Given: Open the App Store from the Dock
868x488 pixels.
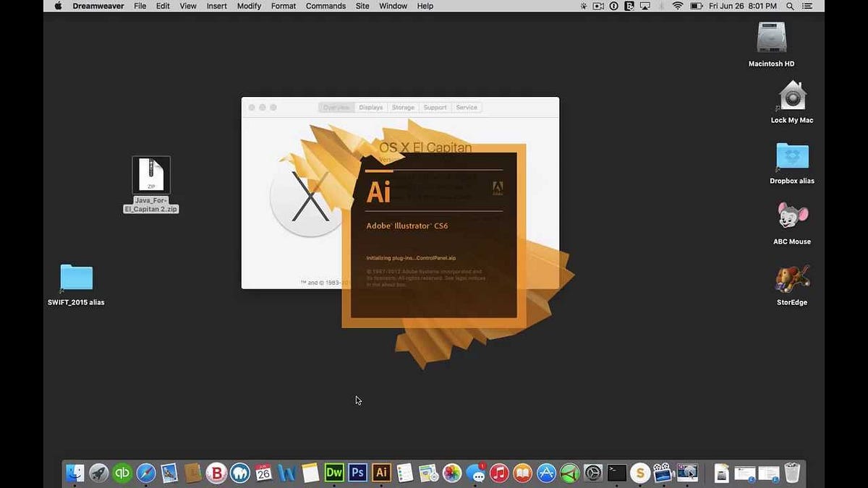Looking at the screenshot, I should click(x=545, y=473).
